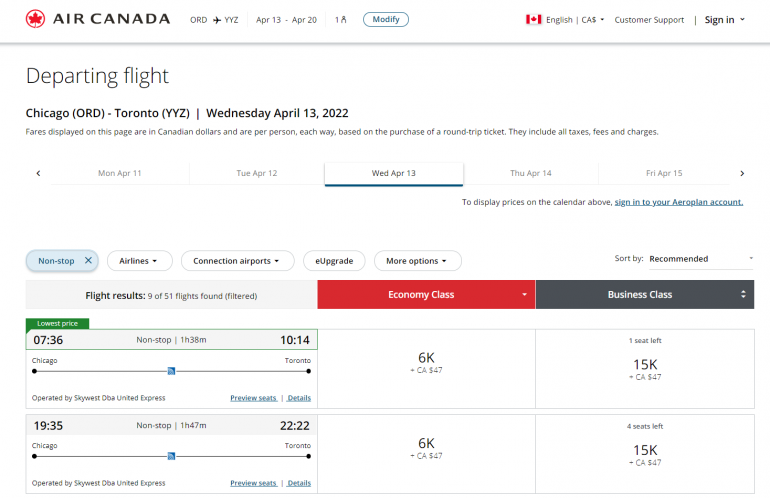This screenshot has width=770, height=498.
Task: Click United operator icon on 19:35 flight
Action: click(x=172, y=456)
